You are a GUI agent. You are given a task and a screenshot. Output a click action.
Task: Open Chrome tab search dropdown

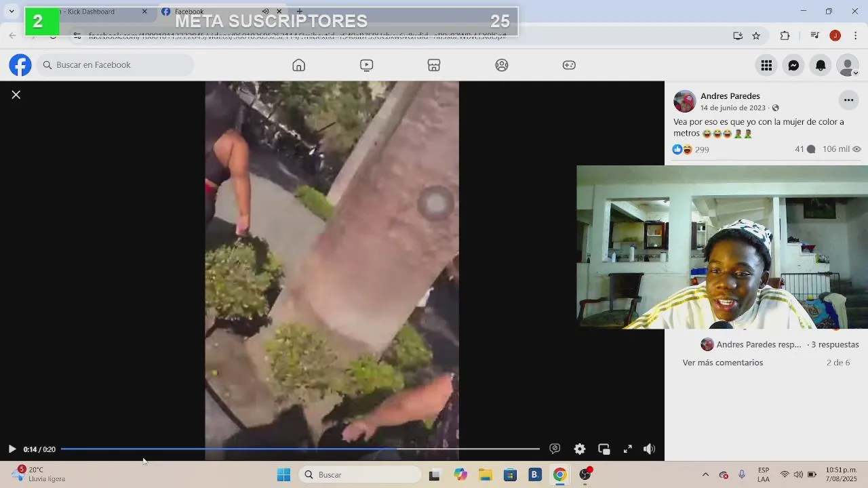pyautogui.click(x=12, y=12)
